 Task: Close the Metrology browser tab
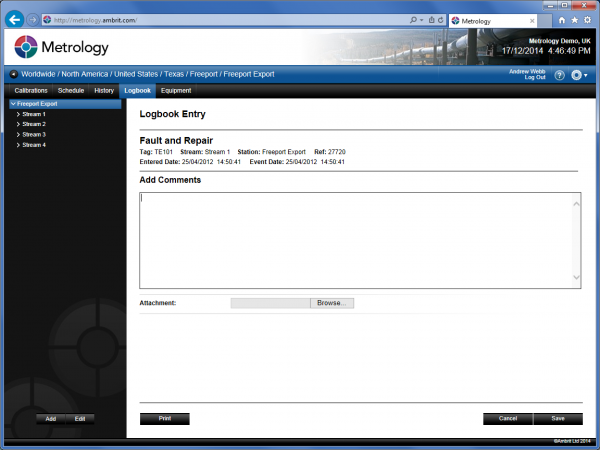coord(532,21)
